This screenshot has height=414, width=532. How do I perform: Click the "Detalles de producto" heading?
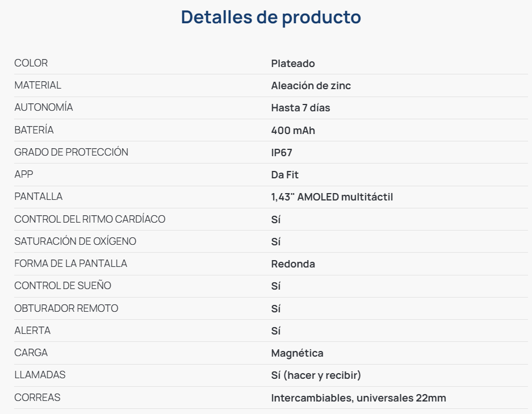pyautogui.click(x=271, y=17)
